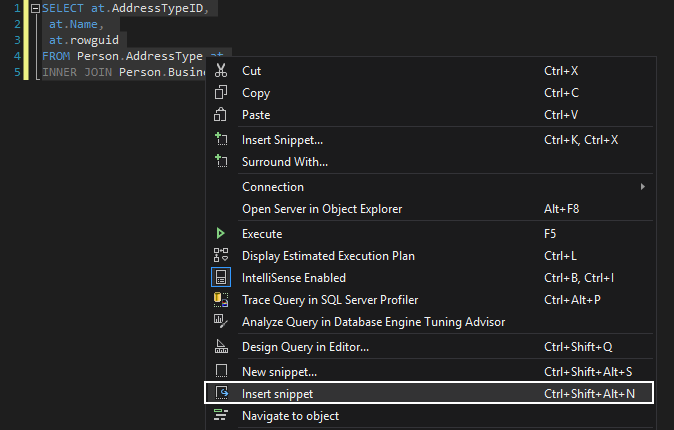Collapse the SELECT statement outline block
The width and height of the screenshot is (674, 430).
point(35,8)
